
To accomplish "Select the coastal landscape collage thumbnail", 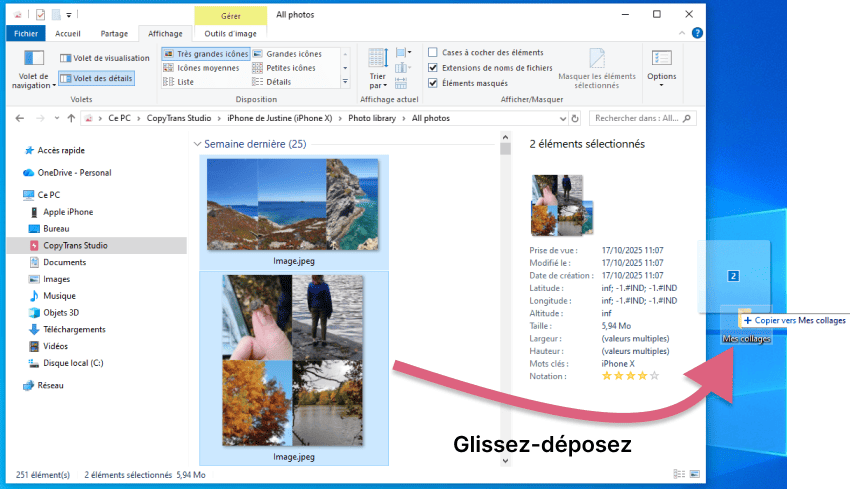I will 293,204.
